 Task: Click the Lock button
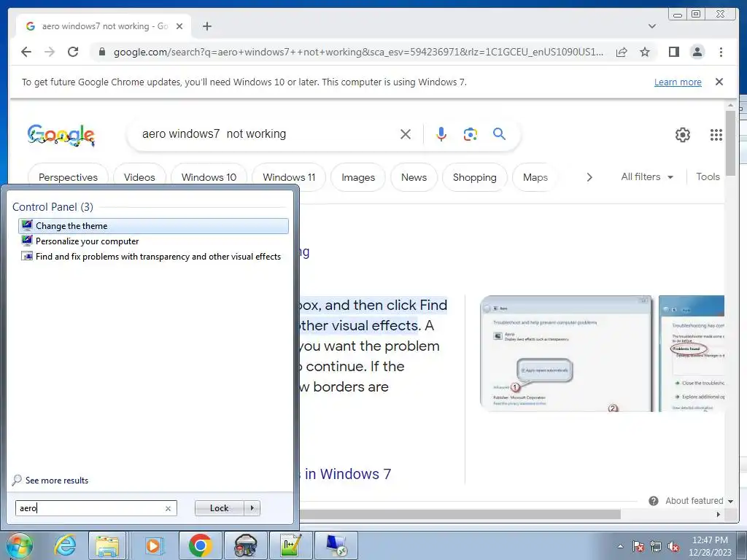tap(219, 508)
